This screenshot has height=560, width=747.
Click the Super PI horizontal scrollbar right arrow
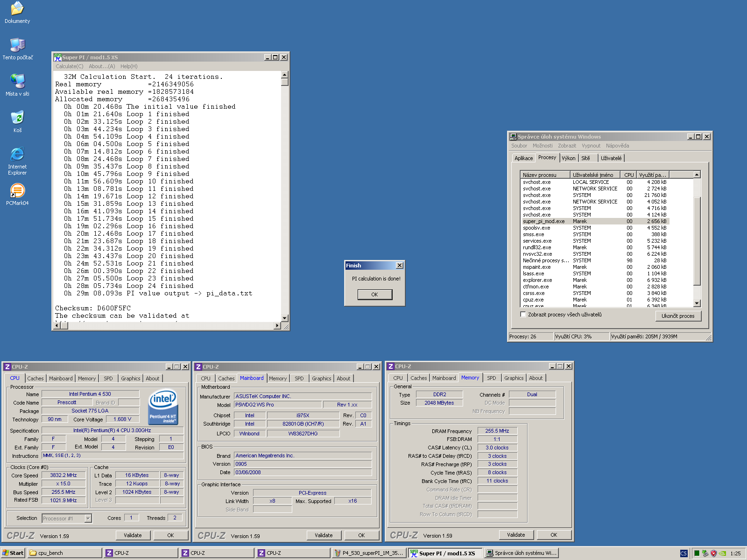tap(277, 326)
